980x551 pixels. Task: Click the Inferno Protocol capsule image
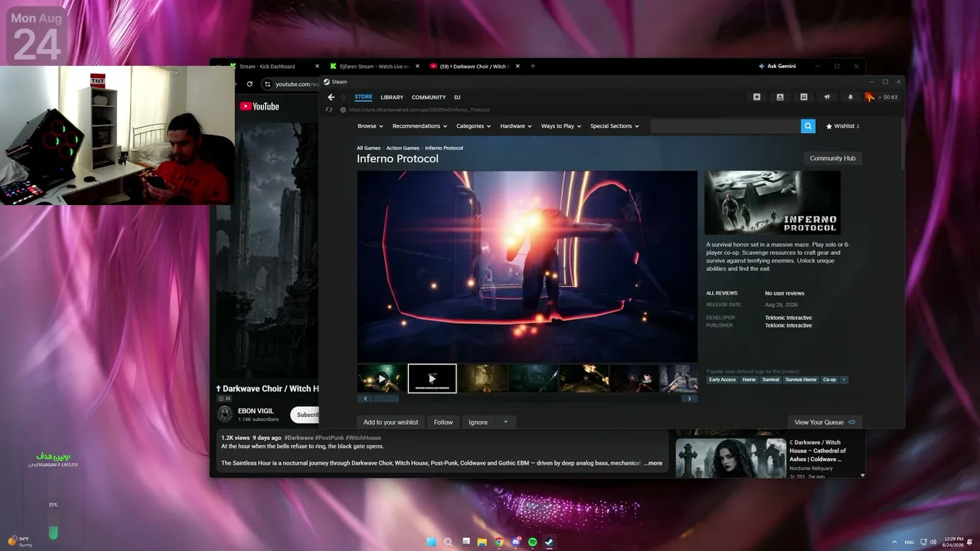pos(773,202)
